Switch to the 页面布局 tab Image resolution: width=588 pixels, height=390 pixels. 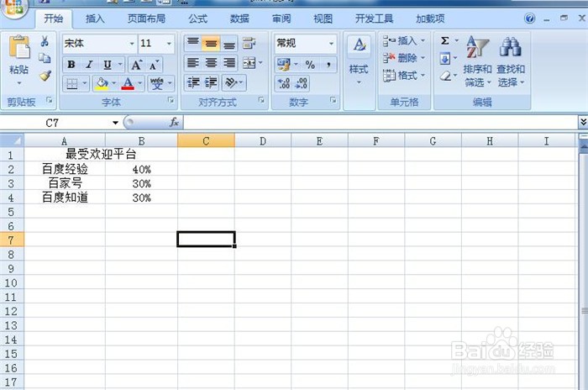[x=146, y=18]
